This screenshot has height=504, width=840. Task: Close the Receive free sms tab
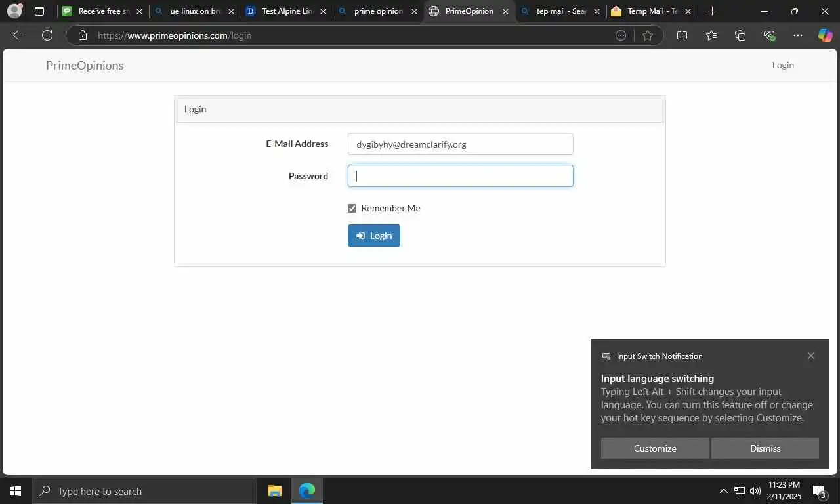139,11
